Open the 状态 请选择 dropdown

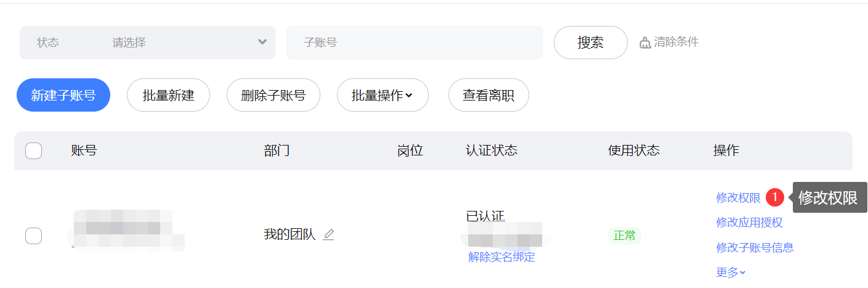[147, 43]
